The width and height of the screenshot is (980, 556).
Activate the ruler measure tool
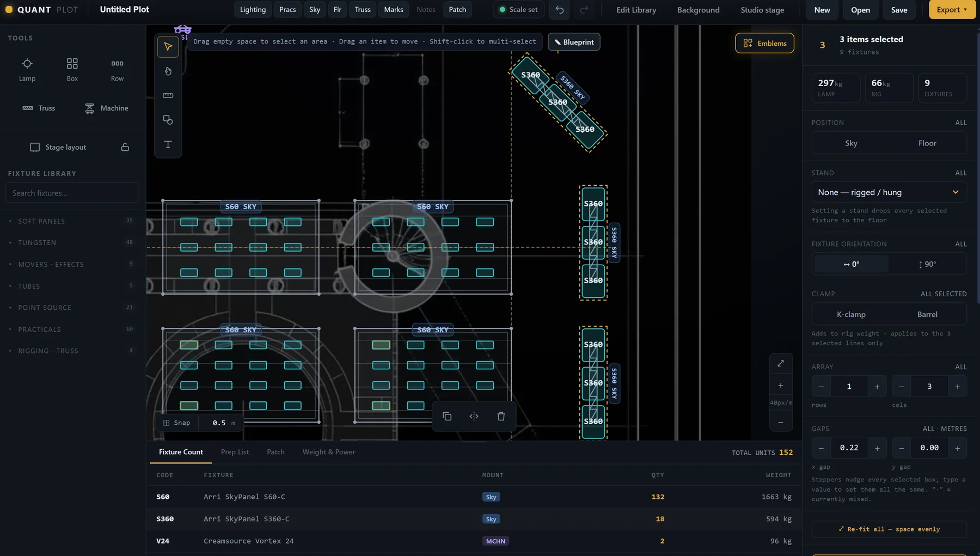click(x=168, y=95)
